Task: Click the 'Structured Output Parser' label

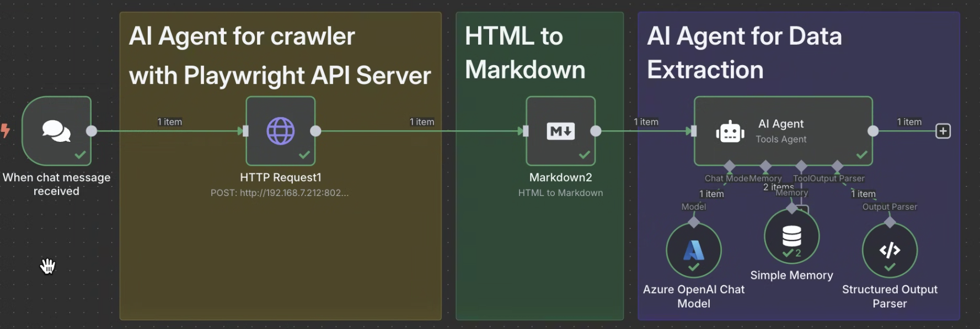Action: pos(890,296)
